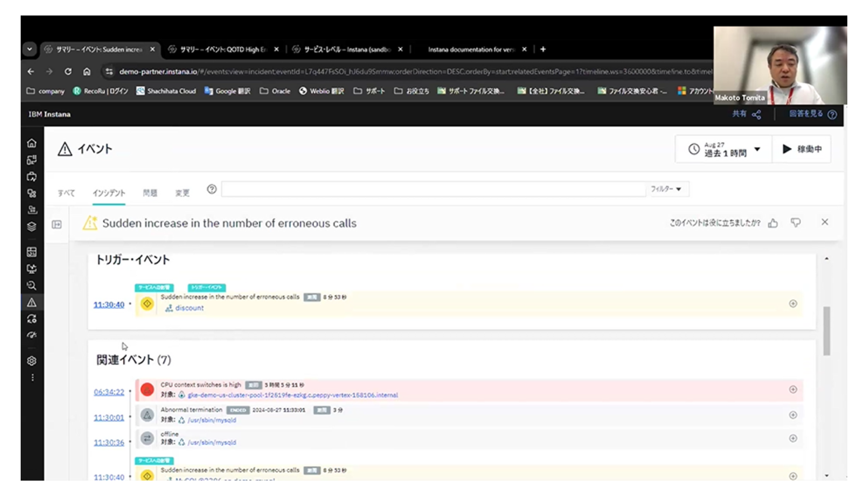Viewport: 868px width, 497px height.
Task: Expand the offline event plus icon
Action: coord(793,438)
